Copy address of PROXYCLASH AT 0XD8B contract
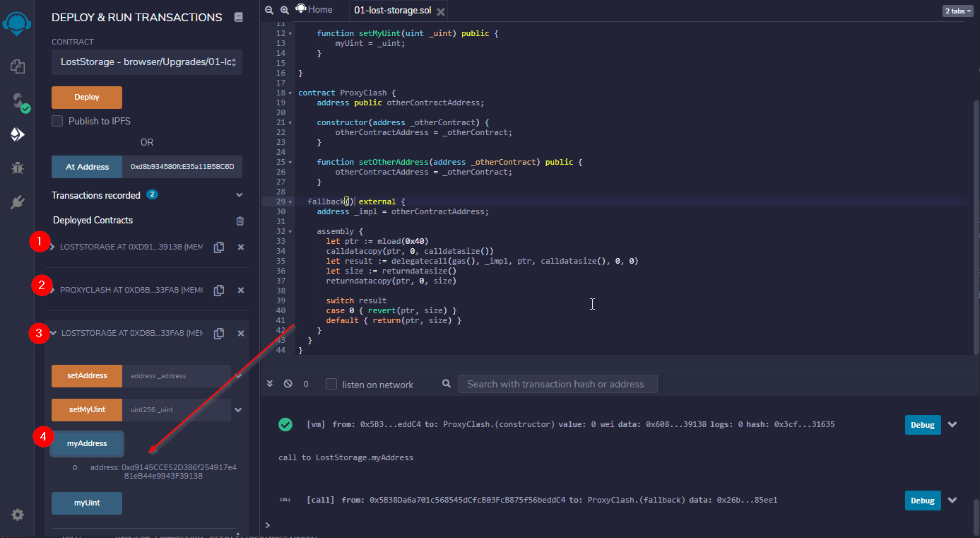Viewport: 980px width, 538px height. pyautogui.click(x=219, y=290)
